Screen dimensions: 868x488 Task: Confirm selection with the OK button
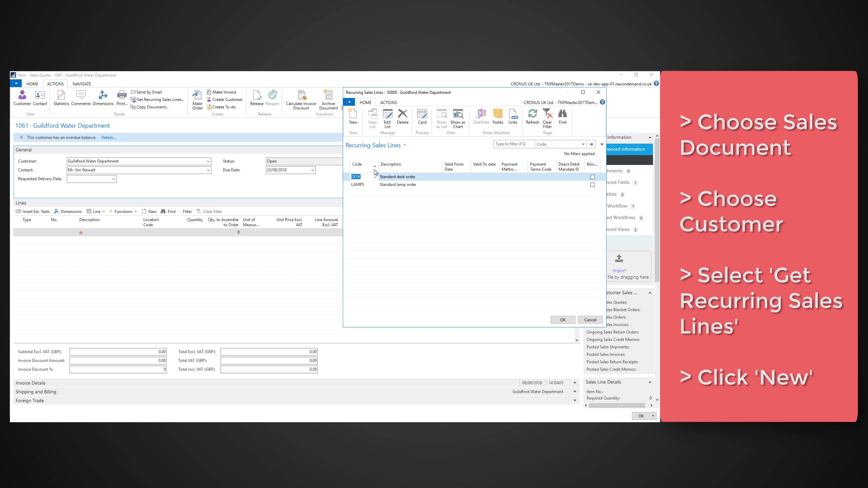pos(563,320)
